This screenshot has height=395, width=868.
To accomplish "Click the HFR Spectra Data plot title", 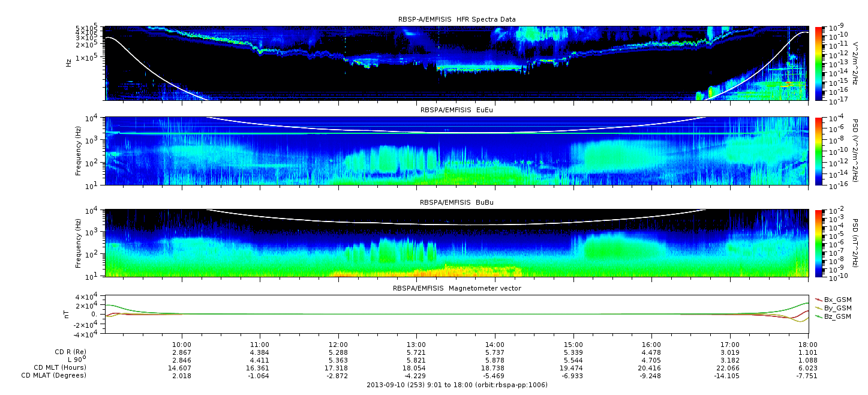I will click(456, 20).
